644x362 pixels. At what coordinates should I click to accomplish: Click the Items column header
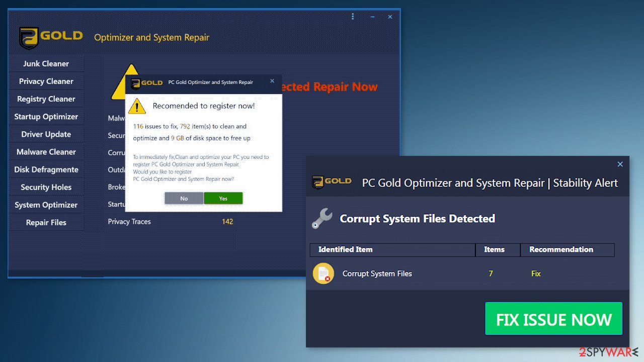(498, 250)
